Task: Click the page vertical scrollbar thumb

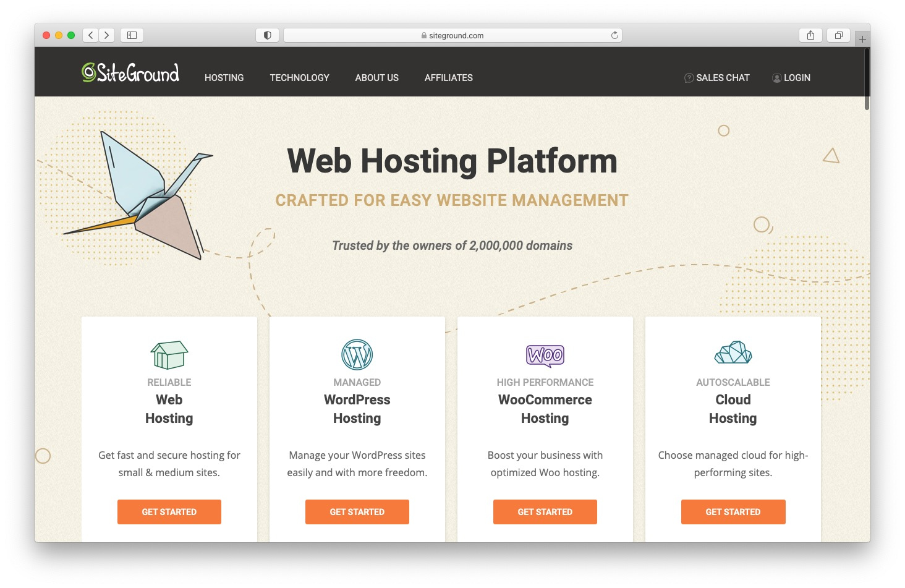Action: (867, 79)
